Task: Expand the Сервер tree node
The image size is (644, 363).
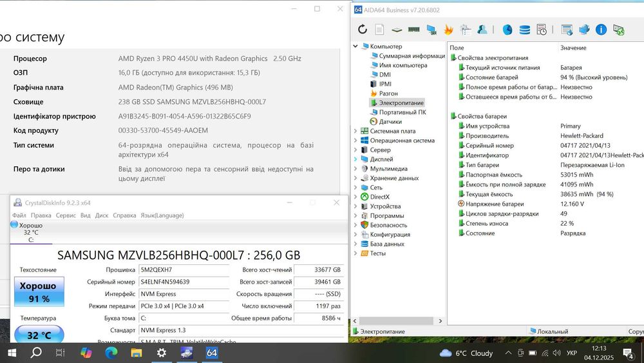Action: click(355, 150)
